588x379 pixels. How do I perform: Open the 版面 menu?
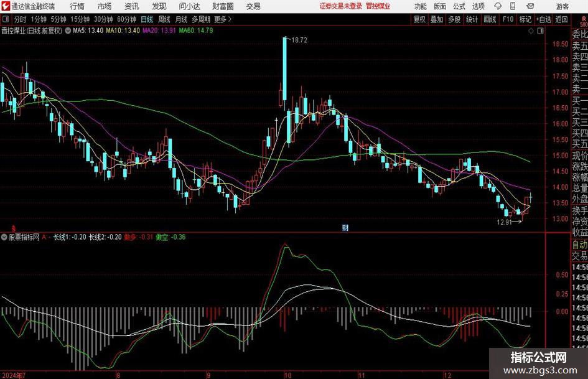pos(440,6)
